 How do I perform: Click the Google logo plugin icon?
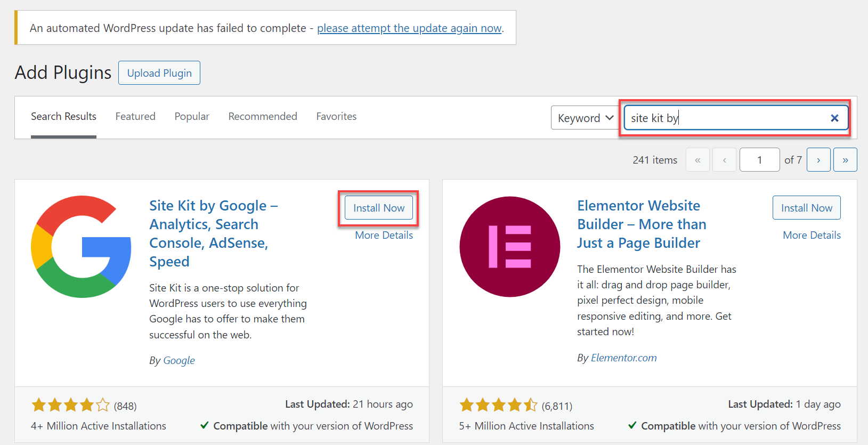coord(81,247)
